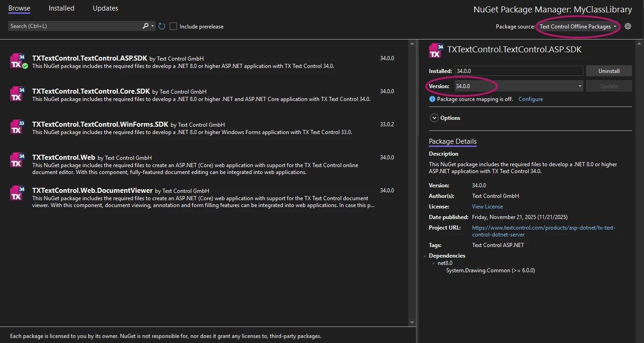644x343 pixels.
Task: Click the TXTextControl.Web package icon
Action: click(17, 160)
